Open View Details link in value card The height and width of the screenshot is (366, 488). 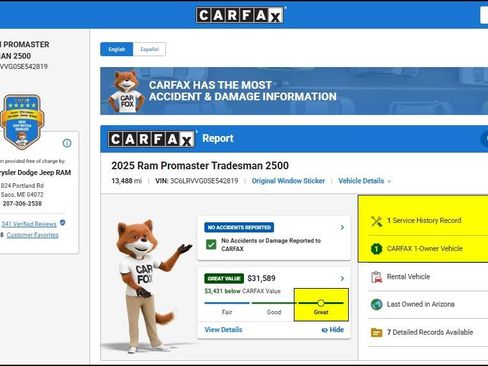[x=223, y=330]
